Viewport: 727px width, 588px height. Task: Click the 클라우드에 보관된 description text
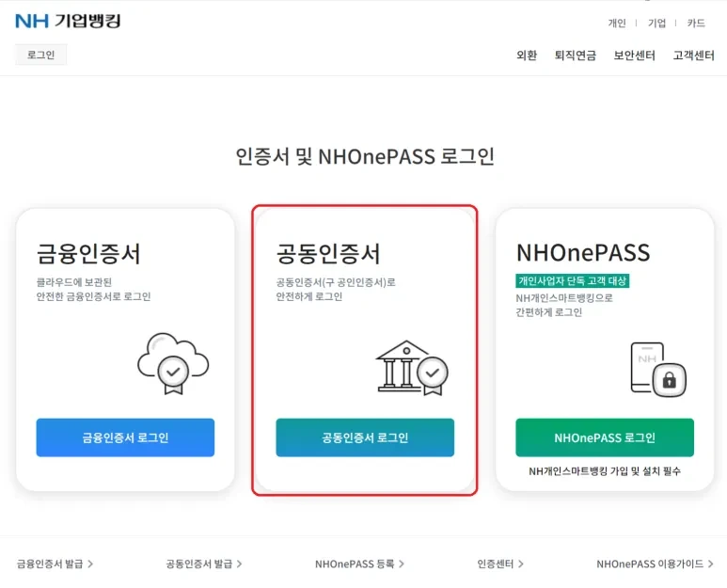point(73,282)
